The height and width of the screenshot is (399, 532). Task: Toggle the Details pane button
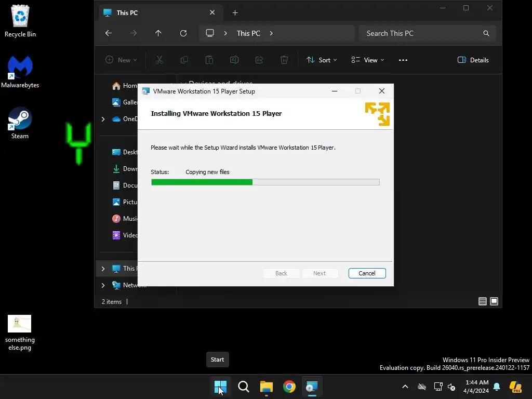(x=473, y=60)
